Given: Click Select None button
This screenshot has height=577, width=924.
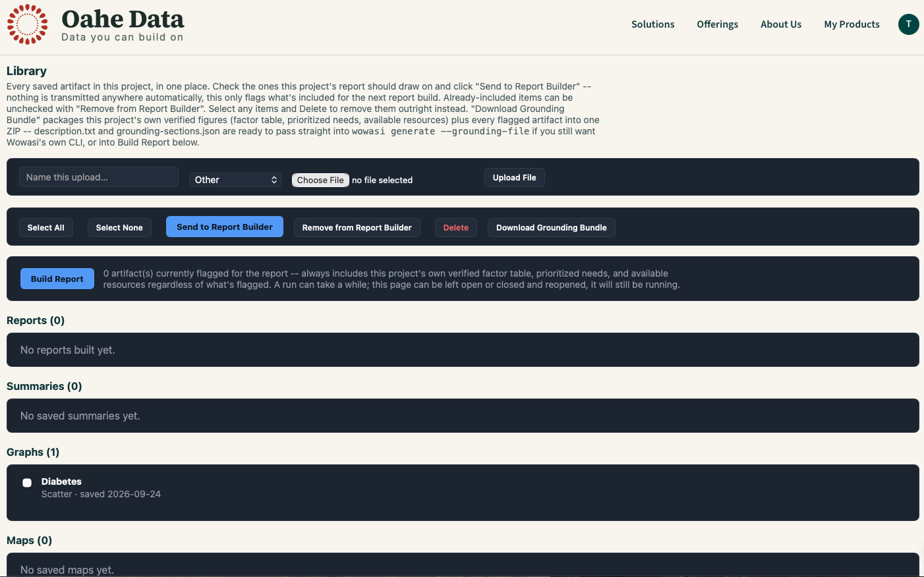Looking at the screenshot, I should coord(119,227).
